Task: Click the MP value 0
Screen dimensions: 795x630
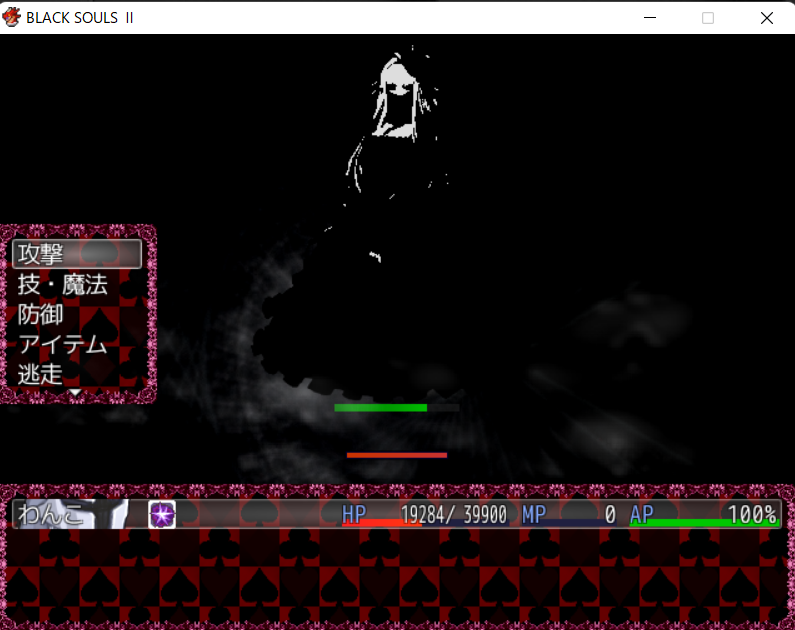Action: click(610, 514)
